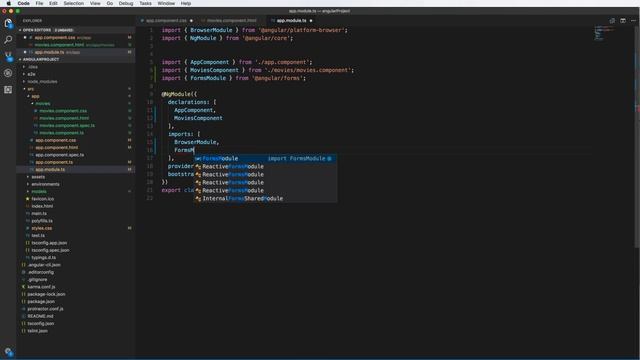This screenshot has height=360, width=640.
Task: Click the editor vertical scrollbar
Action: pyautogui.click(x=637, y=137)
